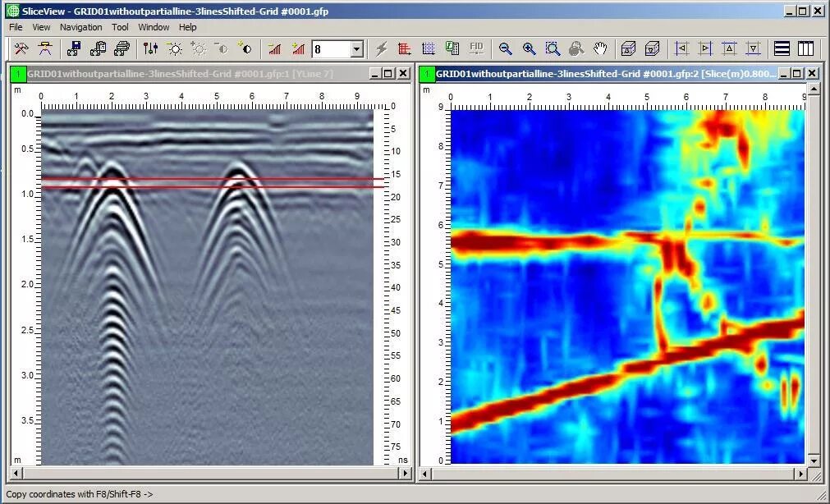830x504 pixels.
Task: Open the slider settings adjustment icon
Action: pos(150,48)
